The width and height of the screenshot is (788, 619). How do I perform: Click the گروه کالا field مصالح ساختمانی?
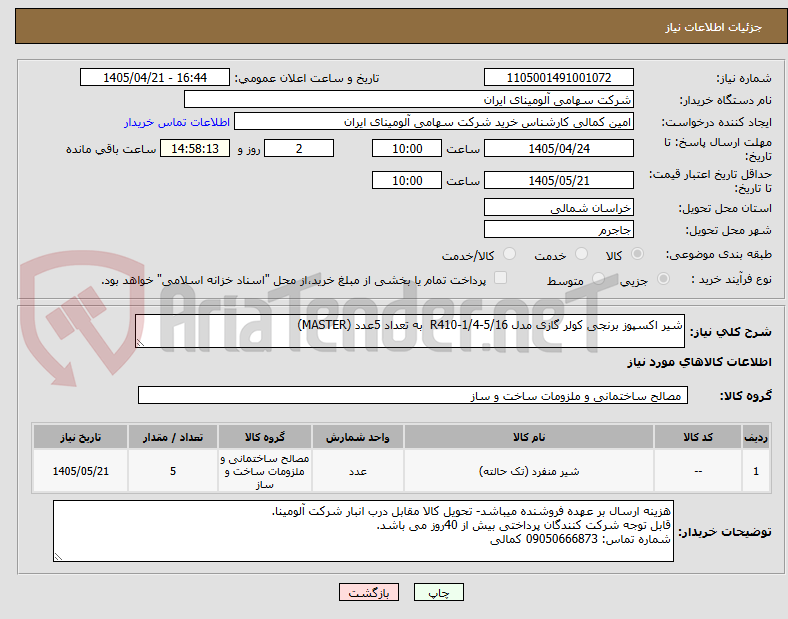click(x=413, y=395)
